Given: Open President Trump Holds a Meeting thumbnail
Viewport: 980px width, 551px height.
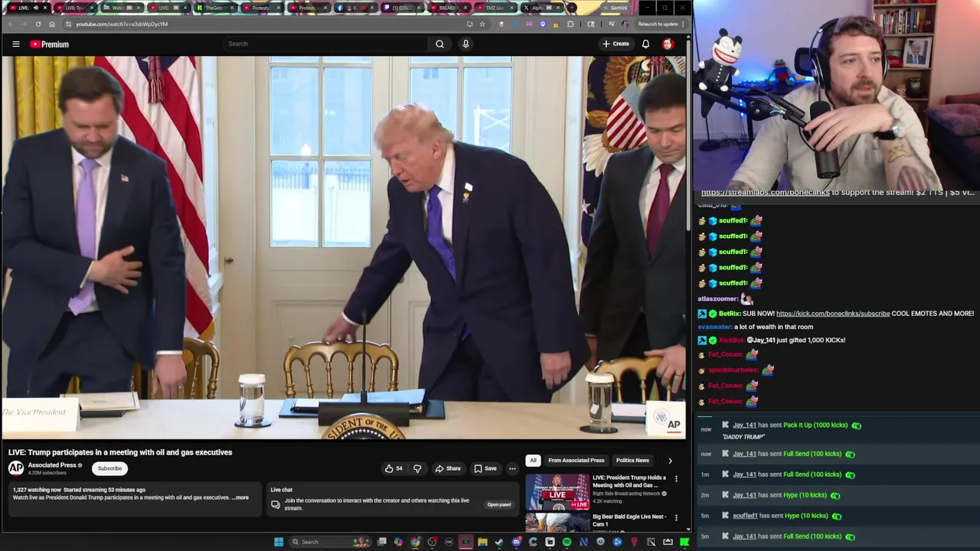Looking at the screenshot, I should 557,492.
